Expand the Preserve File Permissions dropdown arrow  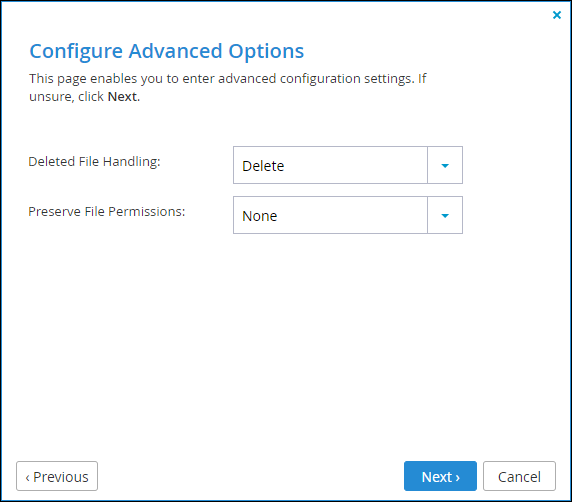pos(445,215)
